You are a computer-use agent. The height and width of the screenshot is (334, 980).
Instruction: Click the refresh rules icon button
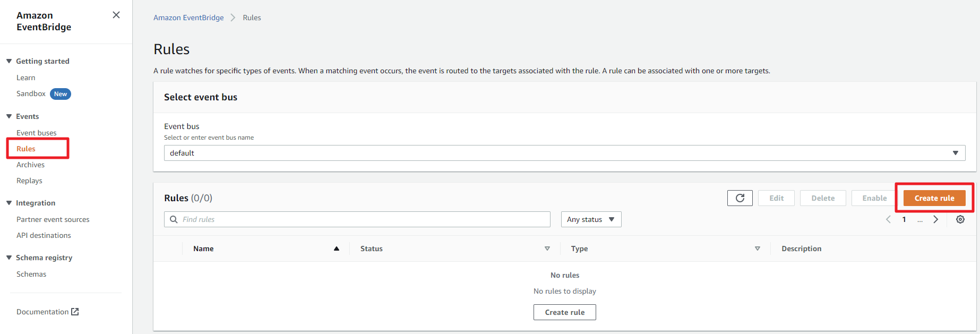click(740, 198)
